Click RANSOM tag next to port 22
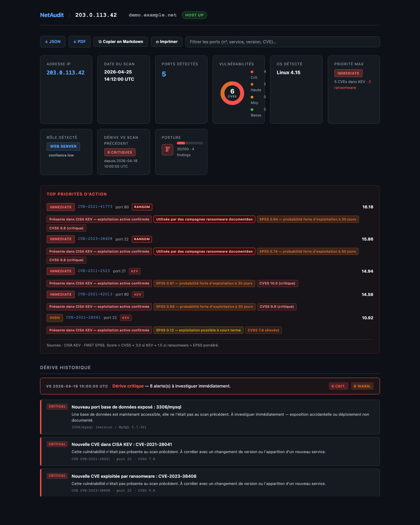 coord(142,239)
